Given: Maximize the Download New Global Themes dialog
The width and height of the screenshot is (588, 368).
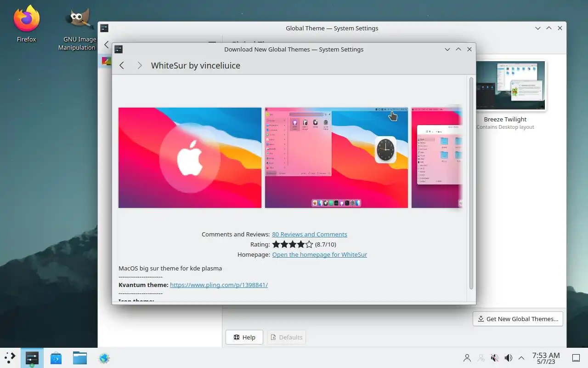Looking at the screenshot, I should [x=458, y=49].
